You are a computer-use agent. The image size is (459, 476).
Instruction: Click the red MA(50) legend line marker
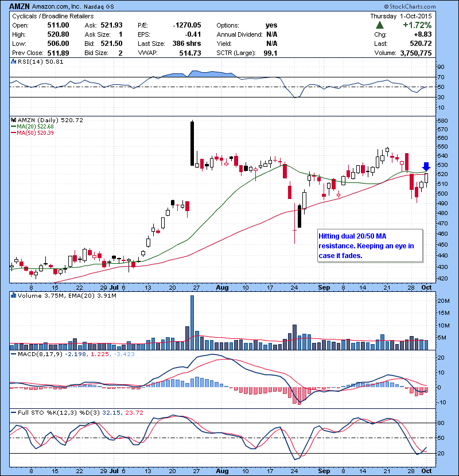tap(14, 132)
